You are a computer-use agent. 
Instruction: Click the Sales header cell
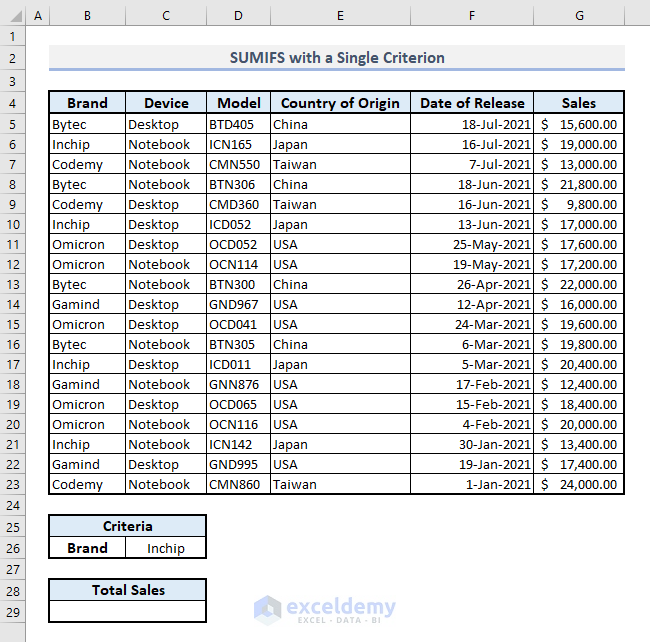tap(579, 102)
